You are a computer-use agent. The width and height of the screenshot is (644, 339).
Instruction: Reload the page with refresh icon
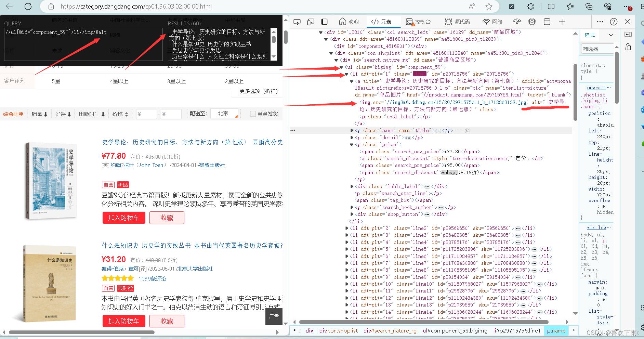click(x=28, y=6)
